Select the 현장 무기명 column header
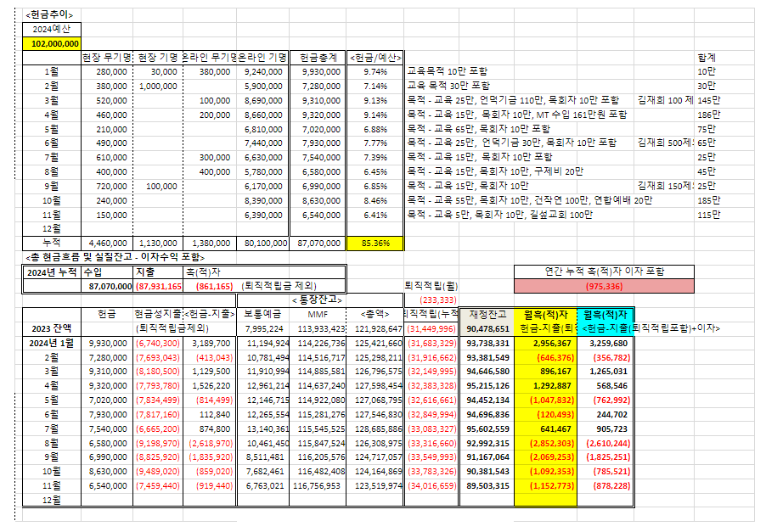The image size is (766, 532). (106, 58)
